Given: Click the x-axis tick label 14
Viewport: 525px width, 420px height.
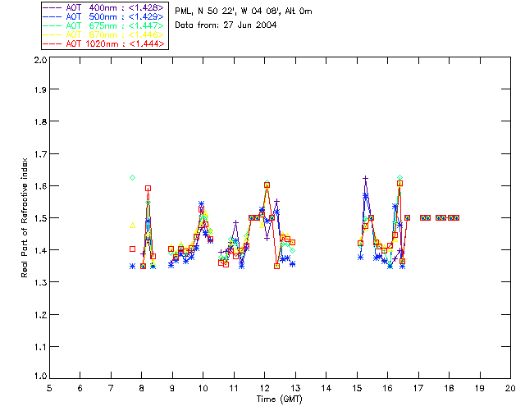Looking at the screenshot, I should (x=326, y=388).
